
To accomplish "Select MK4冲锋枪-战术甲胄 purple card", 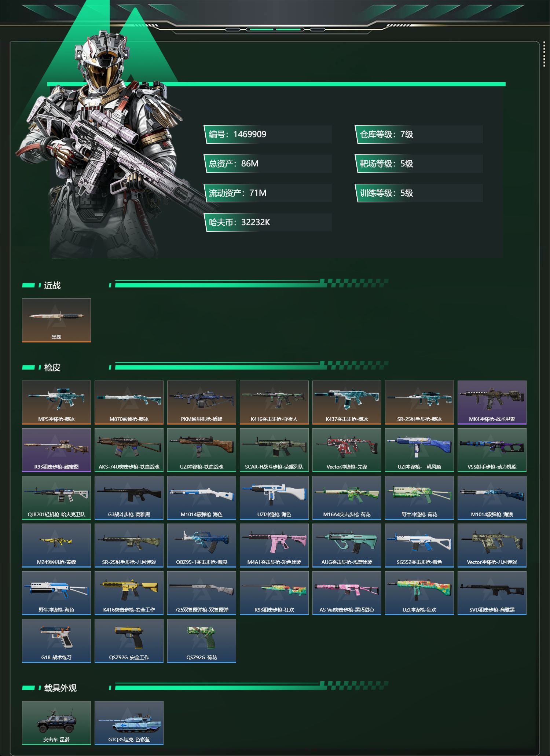I will 492,403.
